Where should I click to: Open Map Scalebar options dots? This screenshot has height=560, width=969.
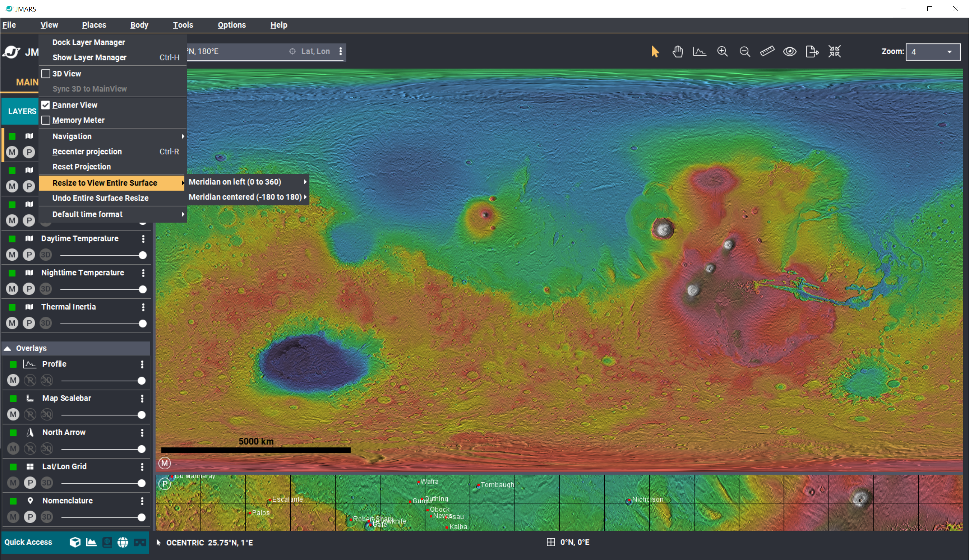[142, 398]
